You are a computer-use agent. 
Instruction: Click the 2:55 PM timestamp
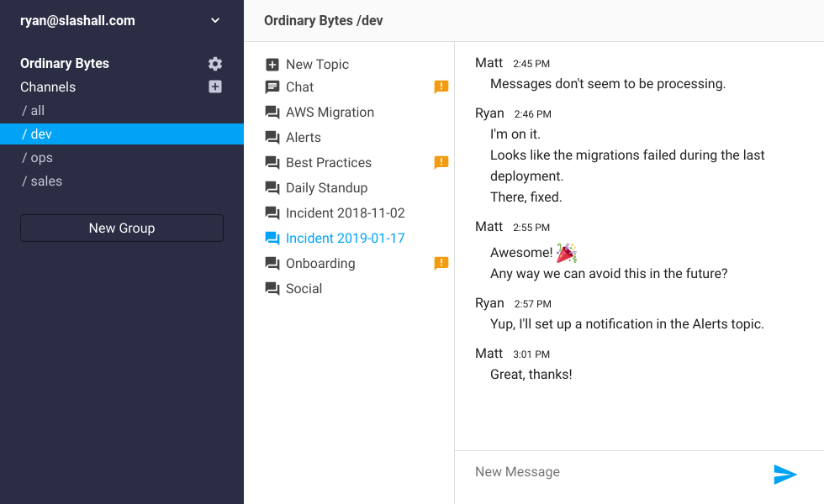531,228
